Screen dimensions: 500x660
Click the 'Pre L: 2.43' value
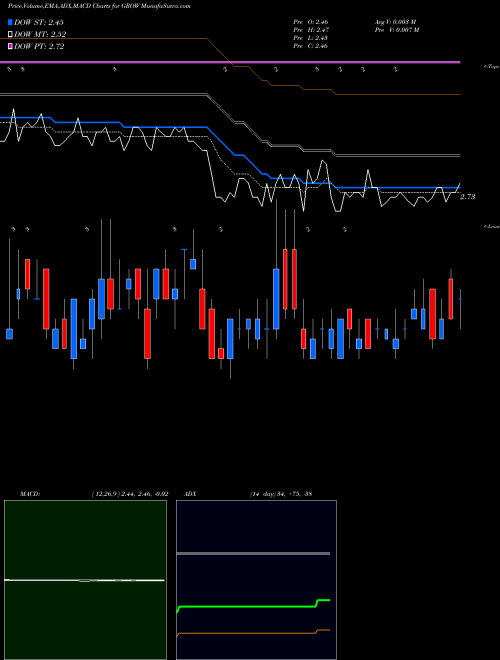click(x=311, y=38)
